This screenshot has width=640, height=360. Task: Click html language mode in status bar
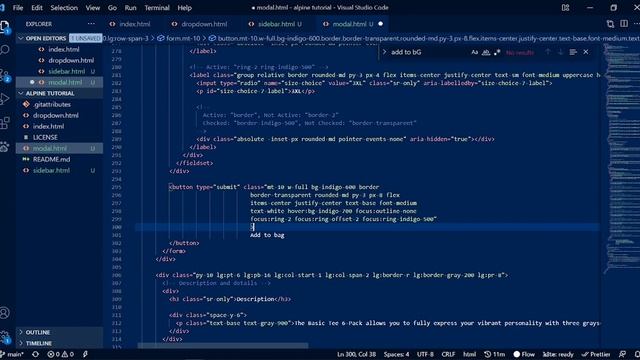[x=469, y=354]
